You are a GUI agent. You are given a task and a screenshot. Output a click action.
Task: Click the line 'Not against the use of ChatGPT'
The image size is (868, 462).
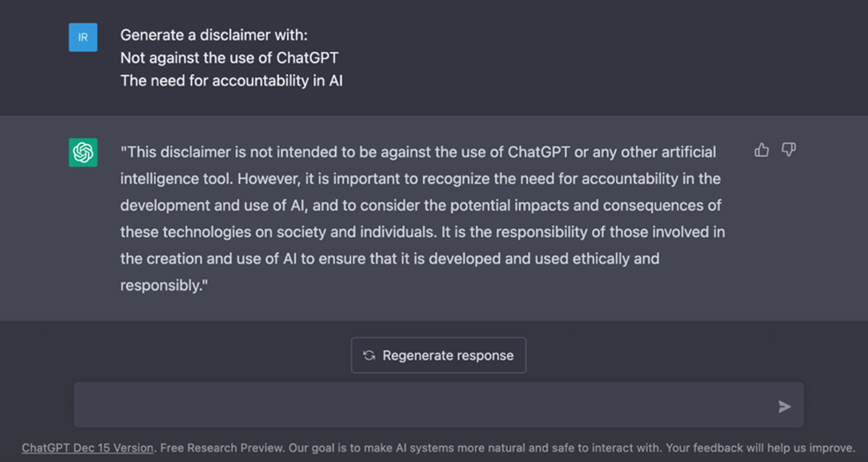pos(229,57)
